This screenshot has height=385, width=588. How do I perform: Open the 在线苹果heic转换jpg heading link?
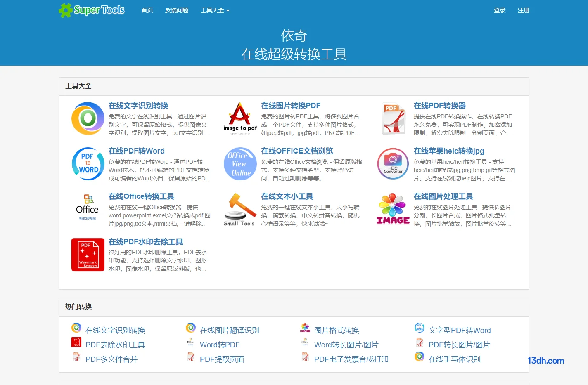click(x=449, y=151)
